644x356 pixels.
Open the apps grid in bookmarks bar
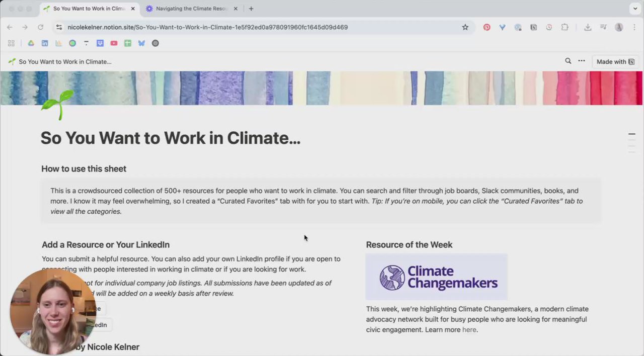[11, 43]
